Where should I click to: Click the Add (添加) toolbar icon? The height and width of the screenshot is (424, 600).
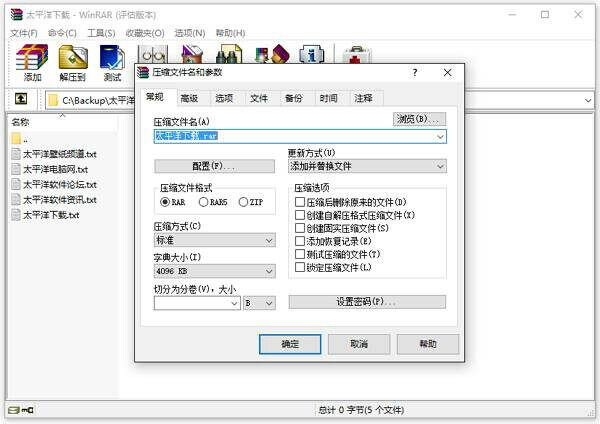pyautogui.click(x=32, y=57)
